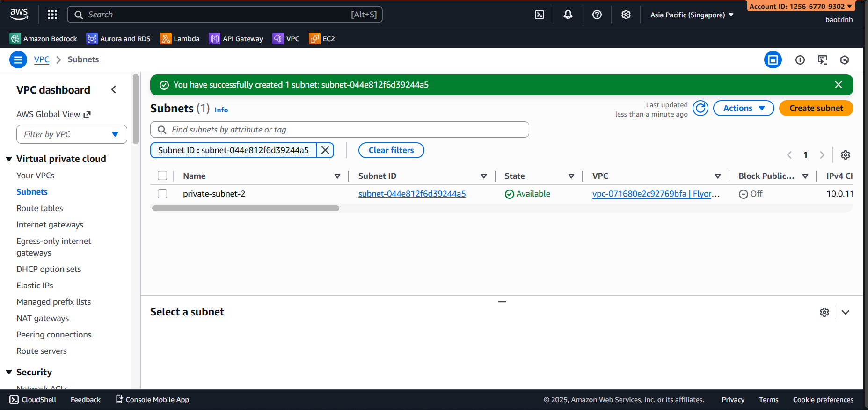Expand the Filter by VPC dropdown

point(72,134)
